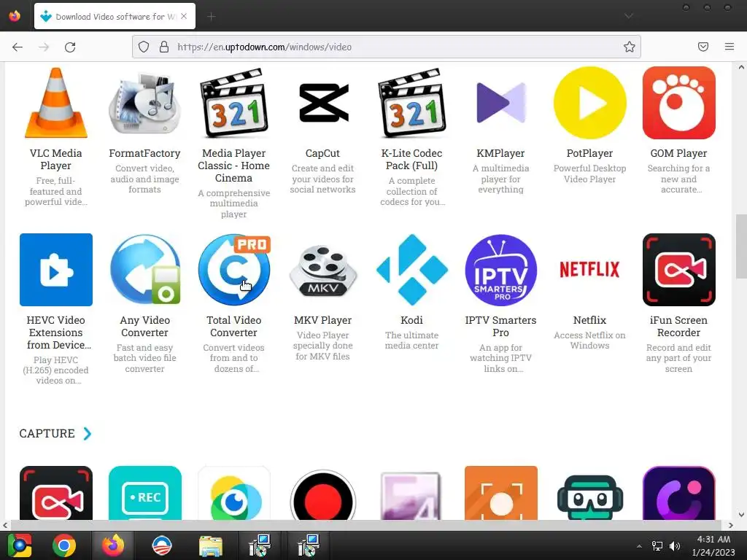Screen dimensions: 747x560
Task: Open the PotPlayer yellow play icon
Action: 589,103
